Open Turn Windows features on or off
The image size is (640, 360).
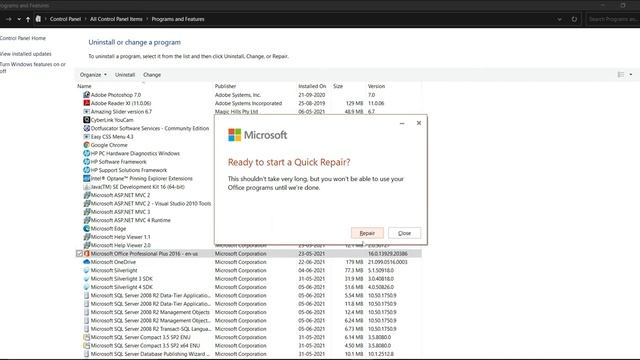coord(33,67)
